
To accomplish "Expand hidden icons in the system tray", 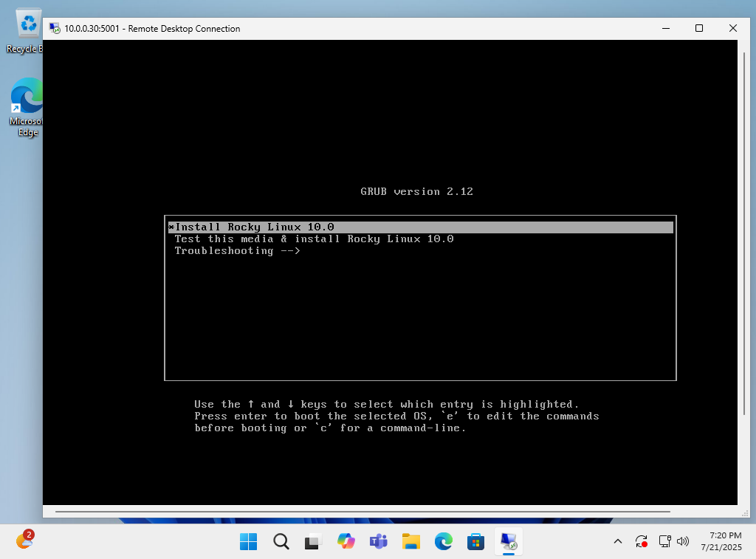I will pos(618,541).
